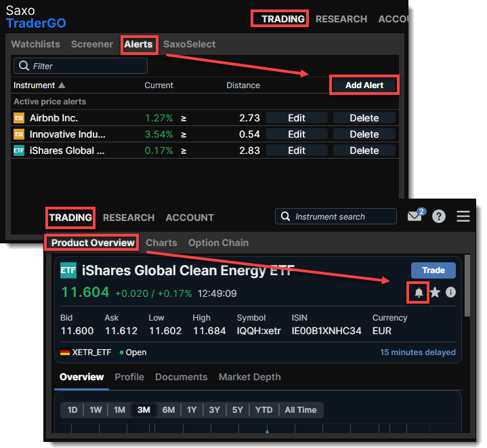487x448 pixels.
Task: Edit the Airbnb Inc. alert
Action: 296,118
